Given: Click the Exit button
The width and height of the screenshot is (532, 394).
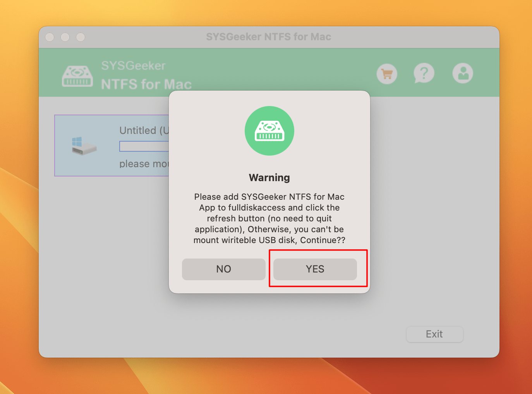Looking at the screenshot, I should point(434,334).
